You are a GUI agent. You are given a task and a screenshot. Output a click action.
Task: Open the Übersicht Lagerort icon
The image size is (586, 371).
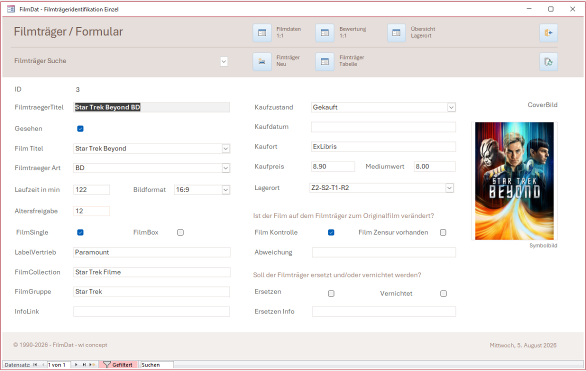click(396, 33)
